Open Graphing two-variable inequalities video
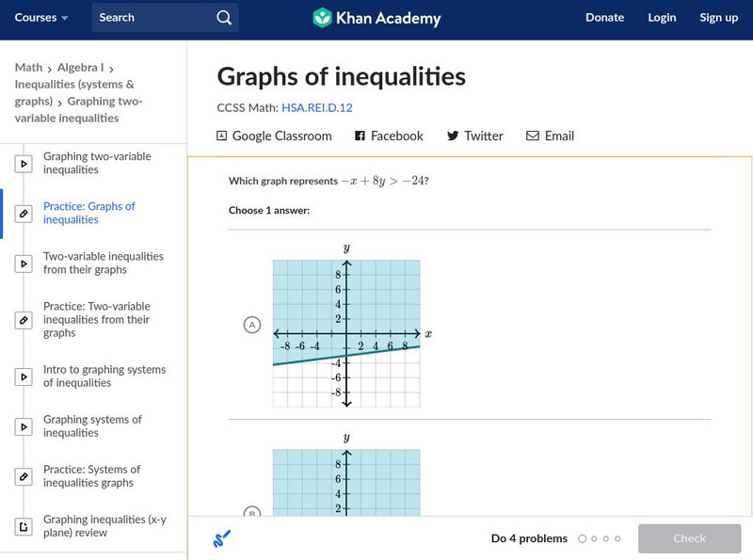Viewport: 753px width, 560px height. (97, 163)
